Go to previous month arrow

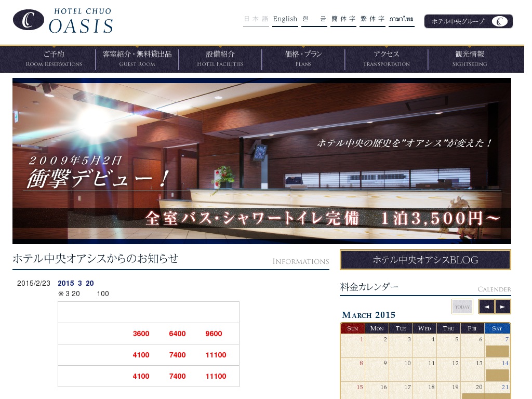[486, 307]
